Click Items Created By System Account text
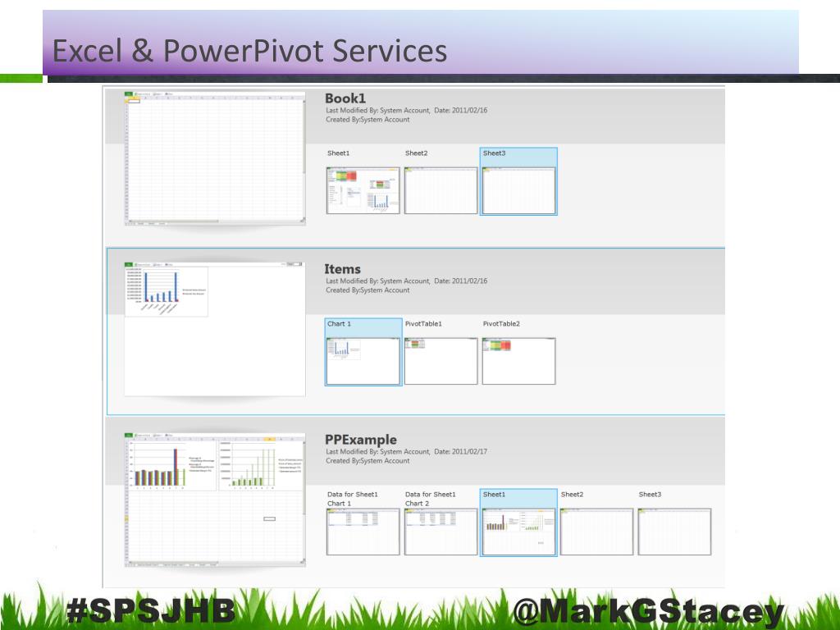Image resolution: width=840 pixels, height=630 pixels. 367,290
